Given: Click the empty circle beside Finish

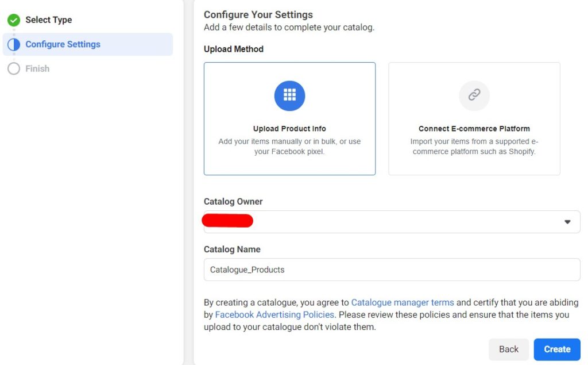Looking at the screenshot, I should pyautogui.click(x=14, y=68).
